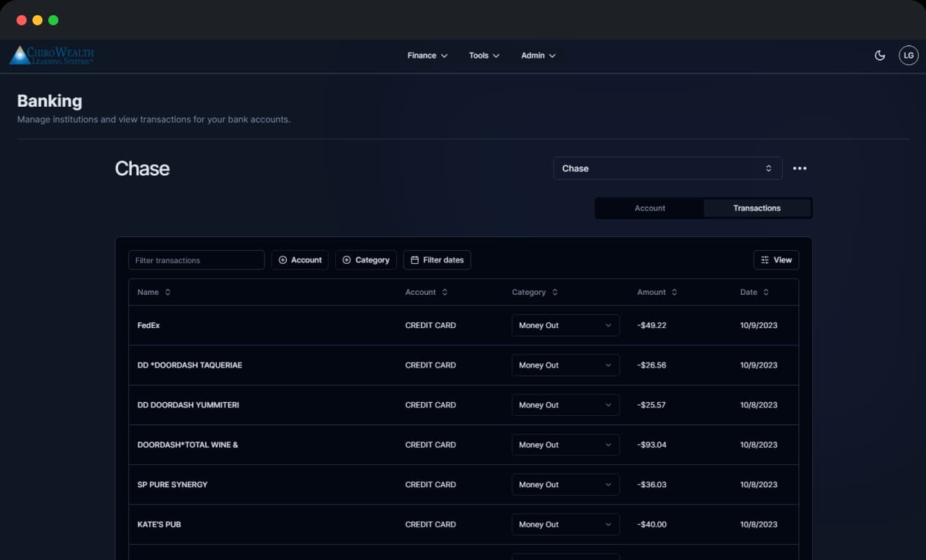
Task: Open the FedEx category Money Out dropdown
Action: [565, 326]
